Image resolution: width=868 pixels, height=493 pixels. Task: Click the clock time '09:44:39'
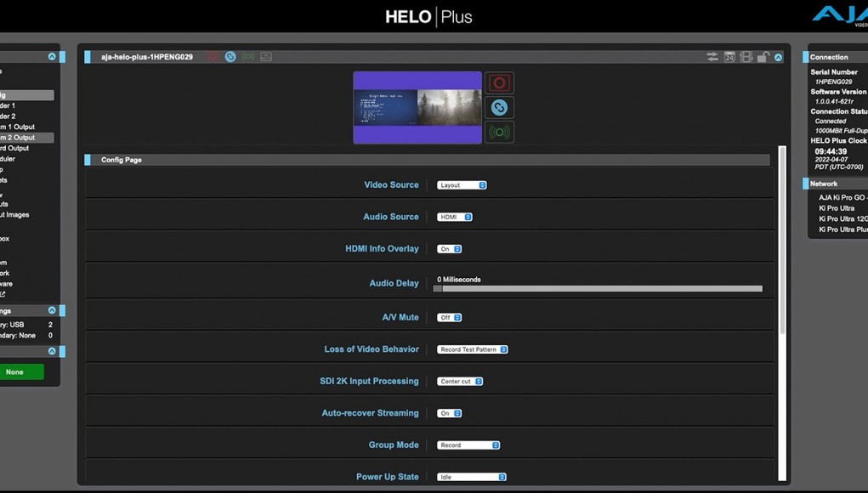831,151
